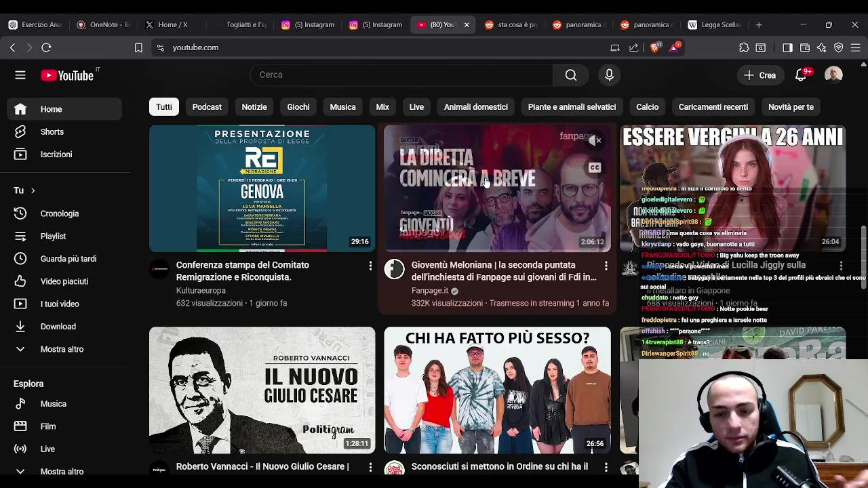The width and height of the screenshot is (868, 488).
Task: Open the notifications bell
Action: coord(801,75)
